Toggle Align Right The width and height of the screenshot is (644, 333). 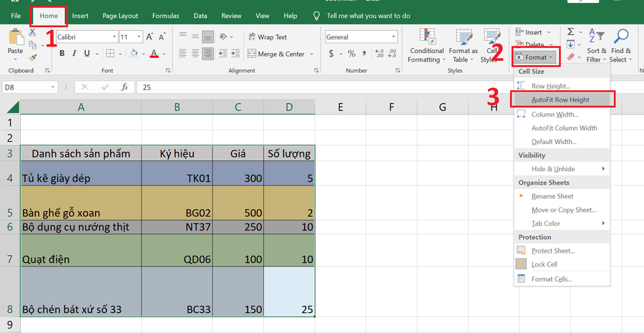pyautogui.click(x=208, y=54)
